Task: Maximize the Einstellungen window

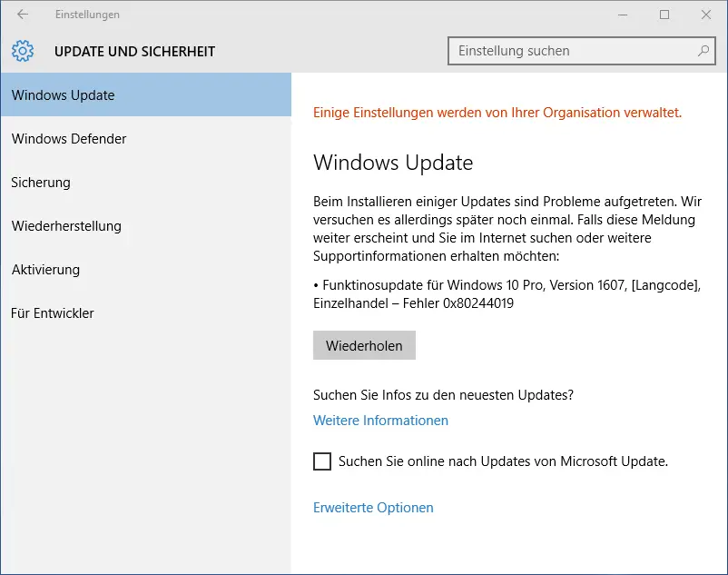Action: (664, 15)
